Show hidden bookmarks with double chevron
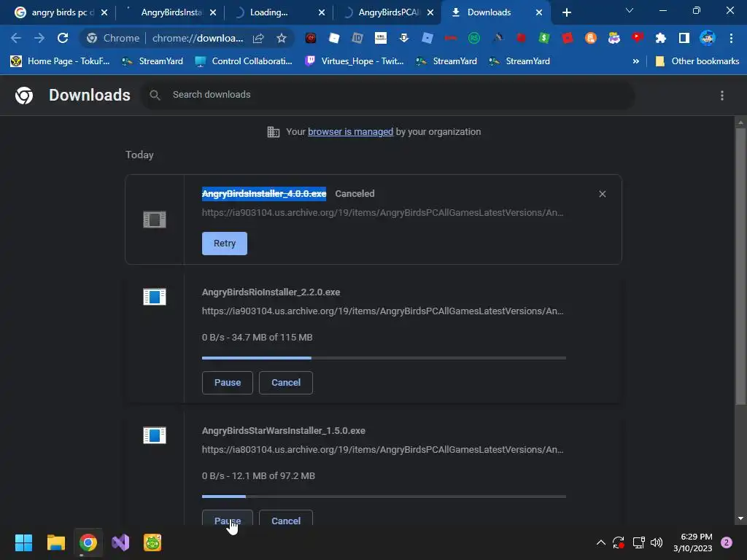This screenshot has height=560, width=747. 635,61
